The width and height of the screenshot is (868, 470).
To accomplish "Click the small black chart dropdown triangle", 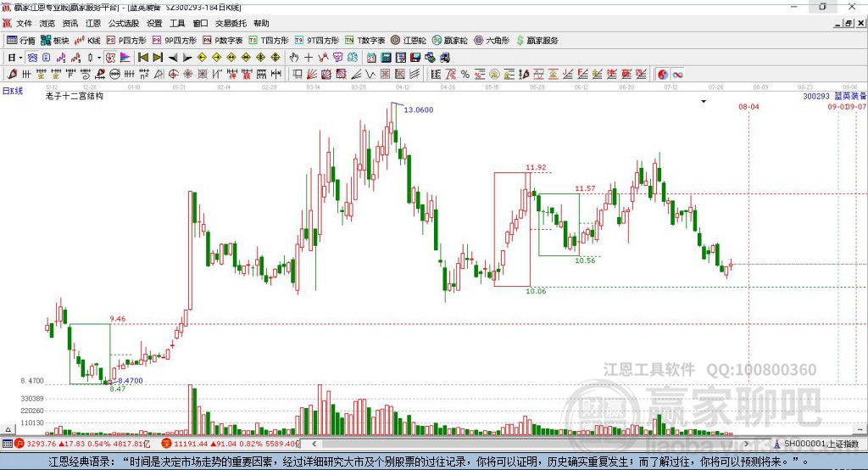I will pos(704,102).
